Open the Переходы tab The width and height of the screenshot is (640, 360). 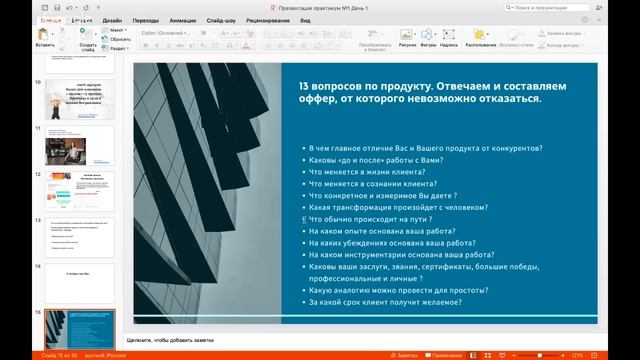click(146, 20)
